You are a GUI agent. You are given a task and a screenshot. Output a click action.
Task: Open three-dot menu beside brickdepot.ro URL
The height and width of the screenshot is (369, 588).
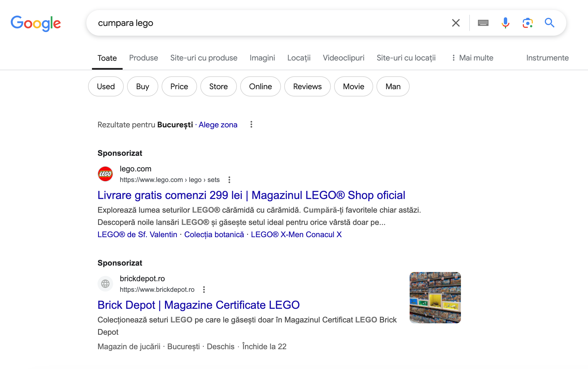point(204,290)
